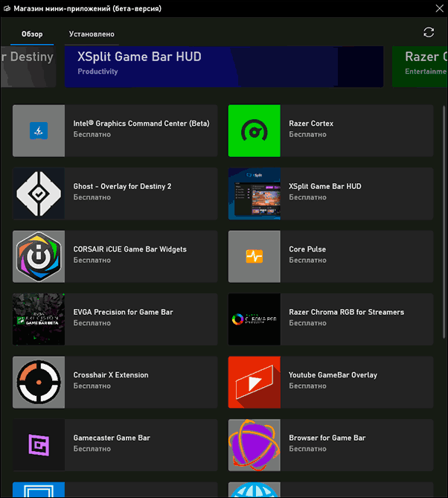The image size is (448, 498).
Task: Refresh the widget store list
Action: (429, 32)
